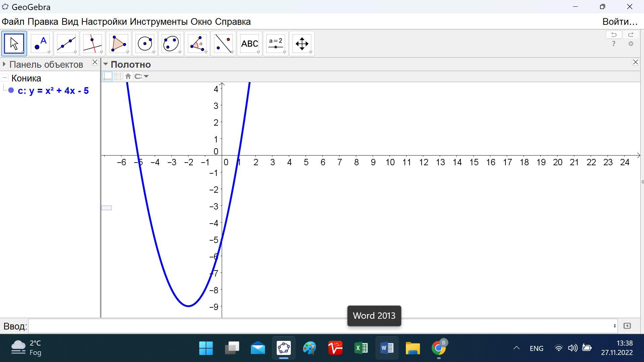Select the Reflect about Line tool
The width and height of the screenshot is (644, 362).
(x=223, y=44)
